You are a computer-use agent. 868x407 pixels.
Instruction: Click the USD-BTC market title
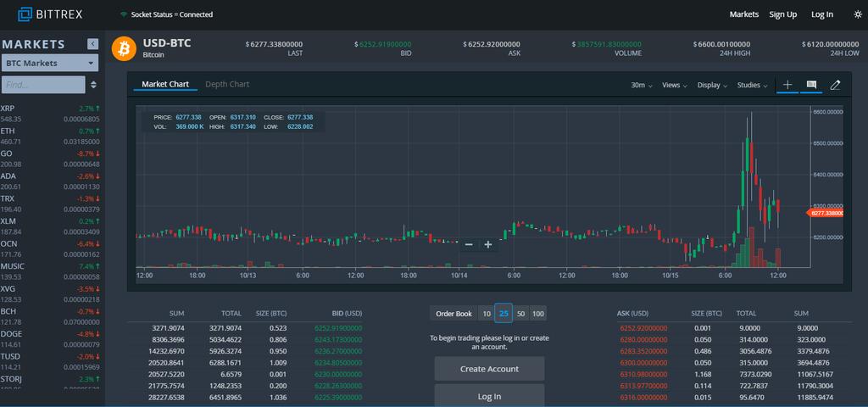click(167, 42)
